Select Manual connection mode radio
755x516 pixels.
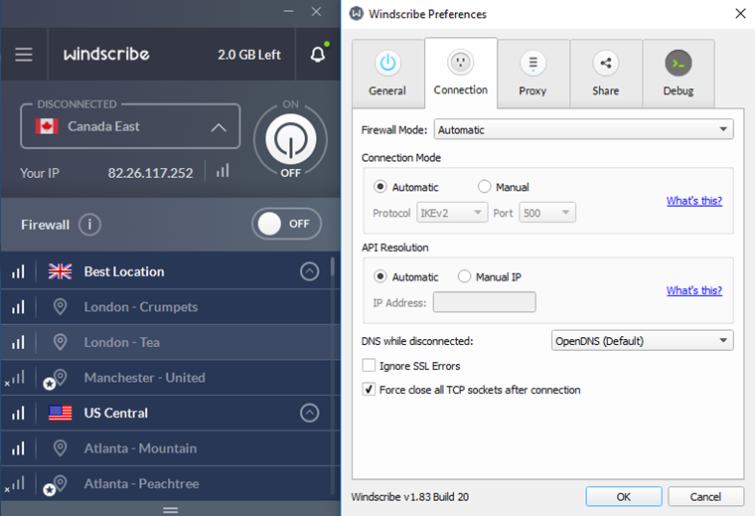click(x=484, y=186)
